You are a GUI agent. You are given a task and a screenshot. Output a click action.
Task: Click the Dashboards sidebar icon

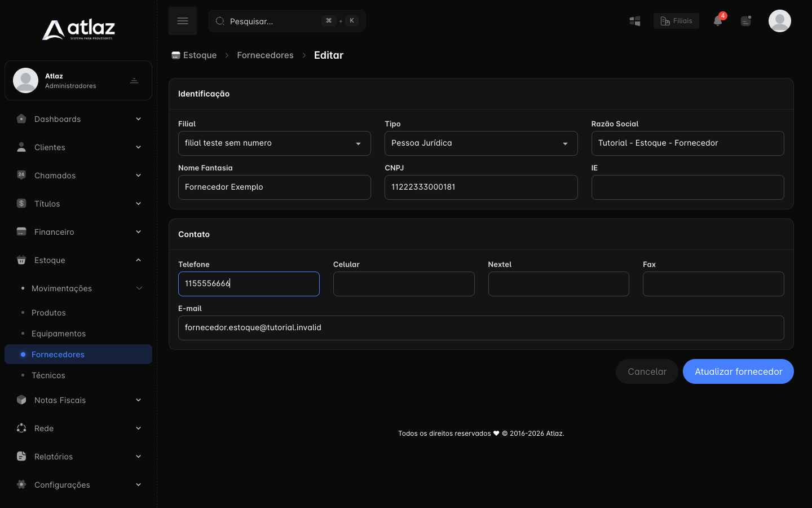tap(21, 119)
